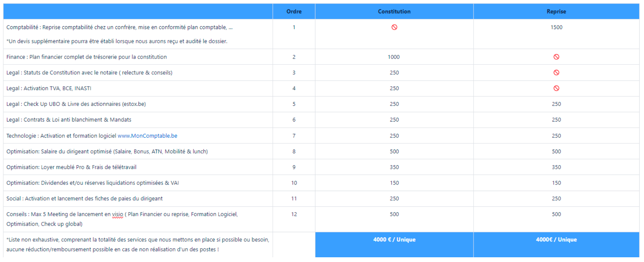
Task: Click the Liste non exhaustive footnote text
Action: (x=138, y=240)
